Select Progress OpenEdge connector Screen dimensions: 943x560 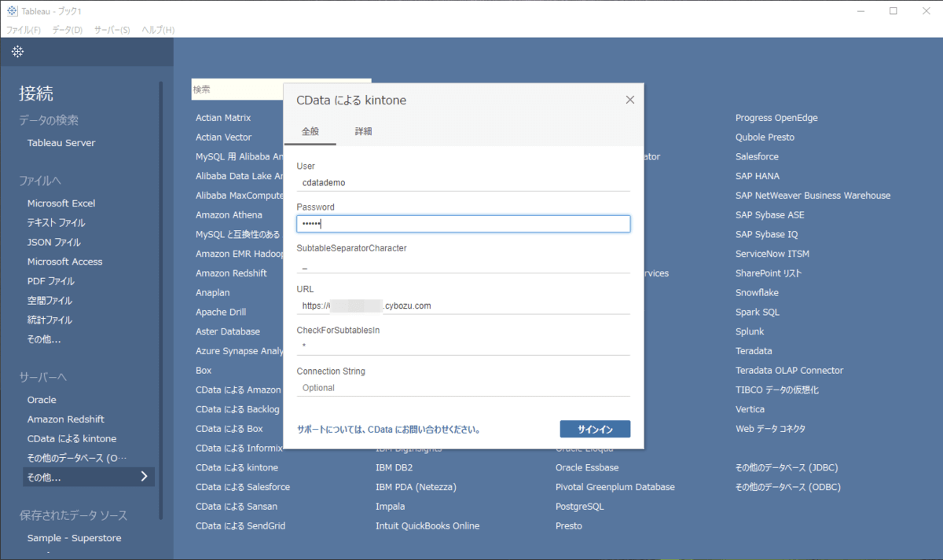tap(776, 118)
